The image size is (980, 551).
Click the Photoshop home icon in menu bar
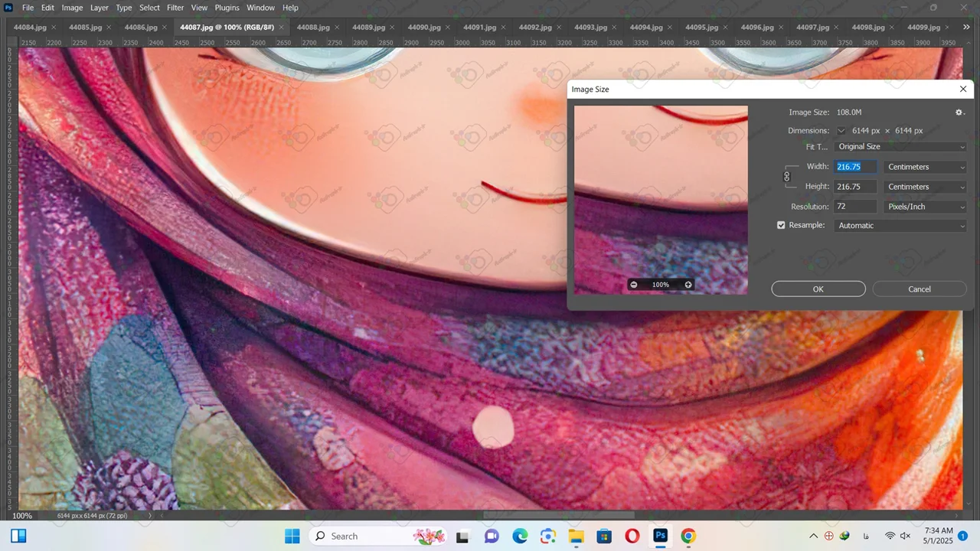9,8
